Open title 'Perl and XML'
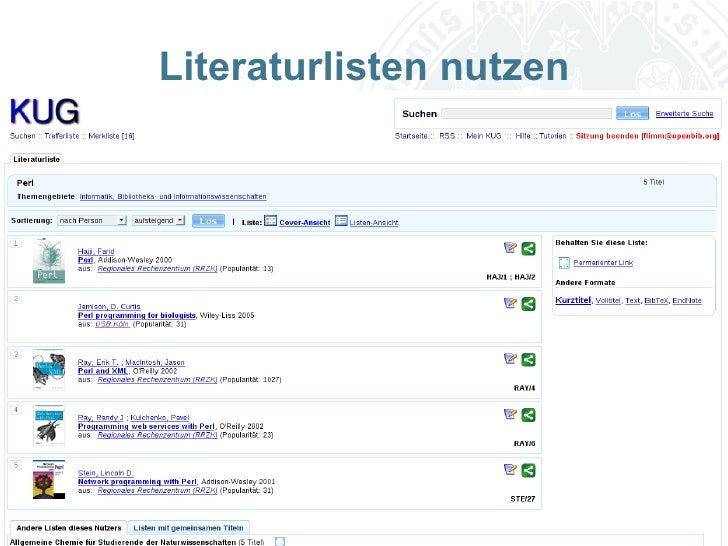 click(x=102, y=371)
